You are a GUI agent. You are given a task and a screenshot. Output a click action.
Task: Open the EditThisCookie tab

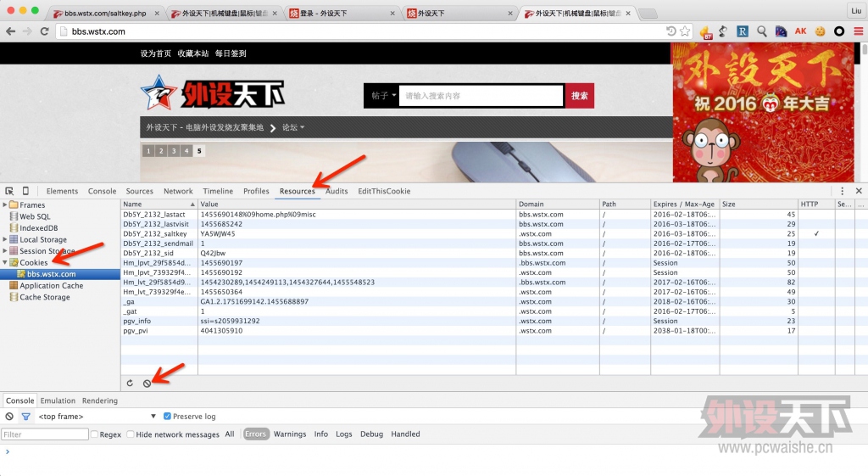(384, 191)
